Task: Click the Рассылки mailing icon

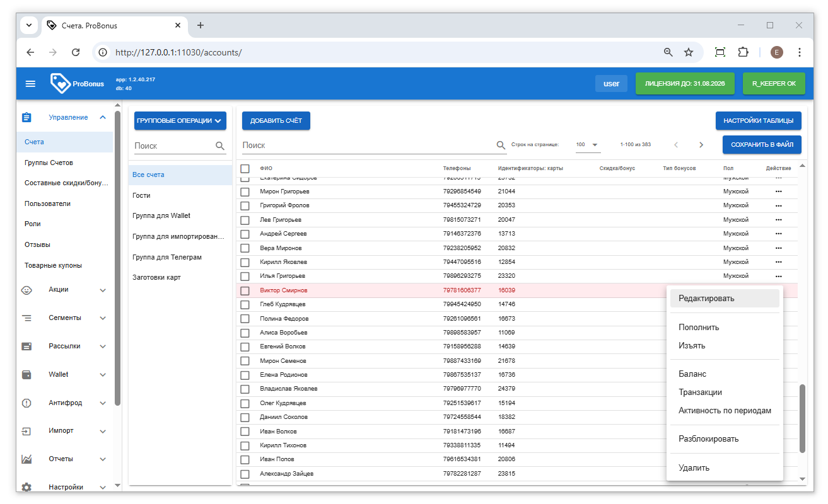Action: tap(26, 346)
